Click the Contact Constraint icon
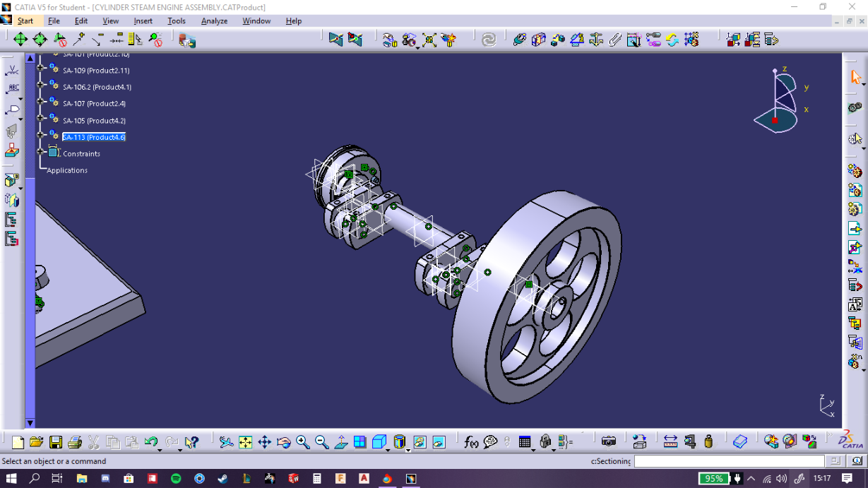 pos(539,40)
